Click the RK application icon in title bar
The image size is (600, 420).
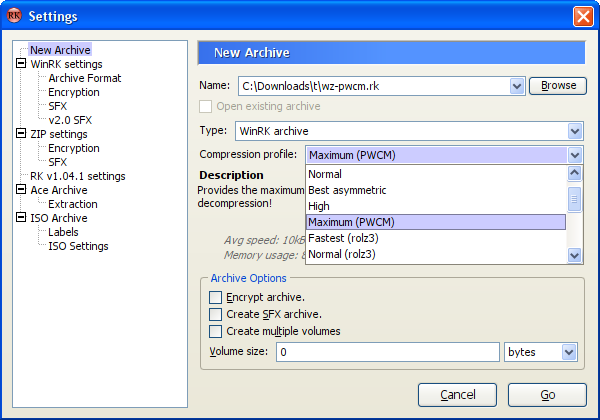(14, 16)
